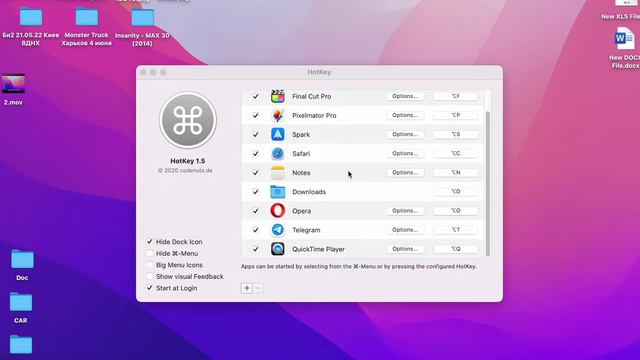Edit the Spark hotkey field
The height and width of the screenshot is (360, 640).
tap(456, 134)
